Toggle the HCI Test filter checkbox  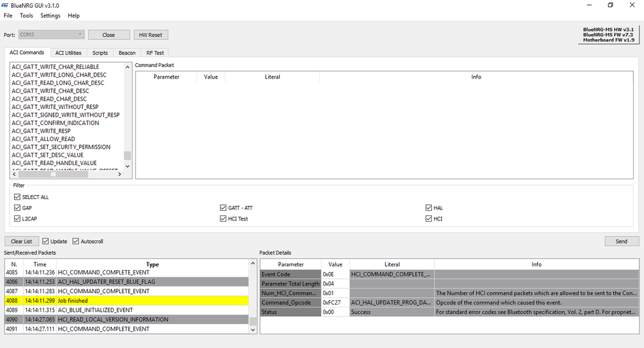223,218
